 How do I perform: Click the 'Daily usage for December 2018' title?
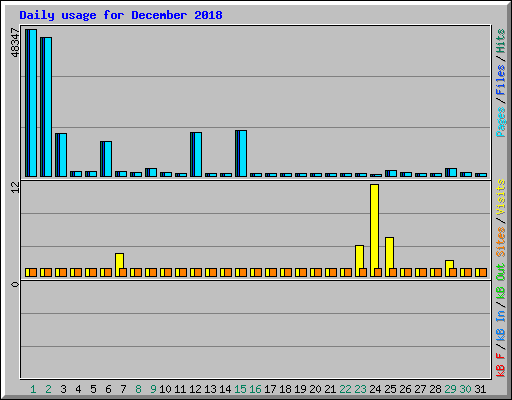click(121, 15)
